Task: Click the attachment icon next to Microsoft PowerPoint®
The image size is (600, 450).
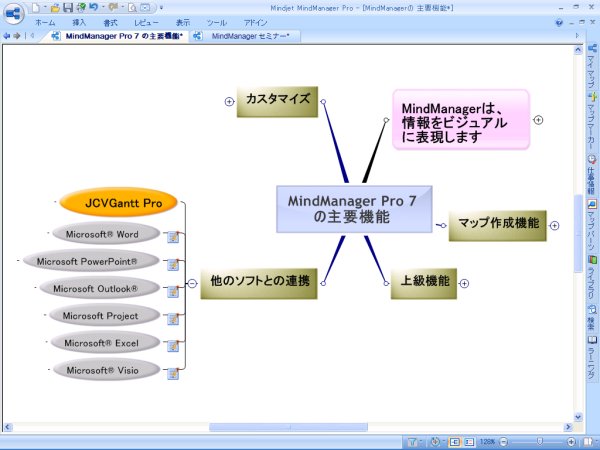Action: (173, 264)
